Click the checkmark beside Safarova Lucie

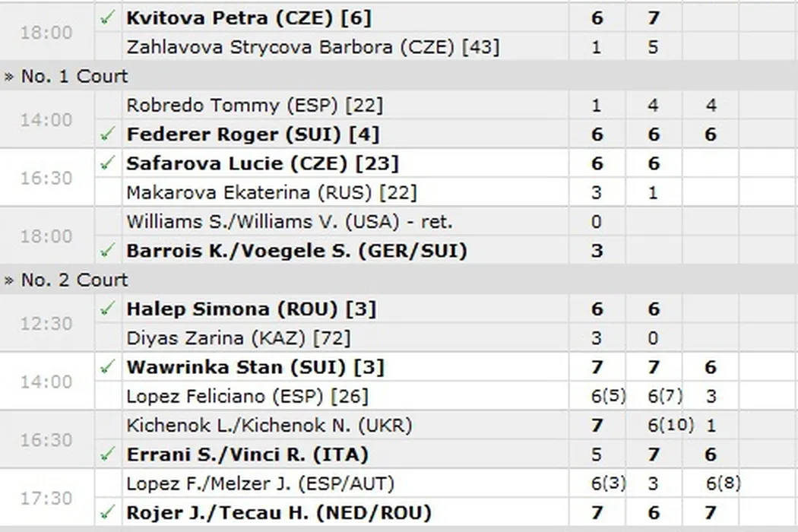(x=108, y=163)
